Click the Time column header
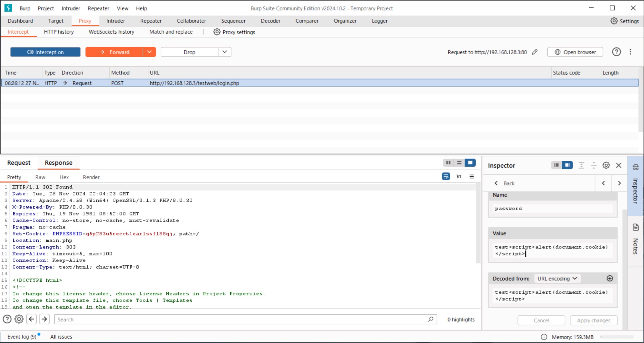The width and height of the screenshot is (644, 343). tap(22, 73)
